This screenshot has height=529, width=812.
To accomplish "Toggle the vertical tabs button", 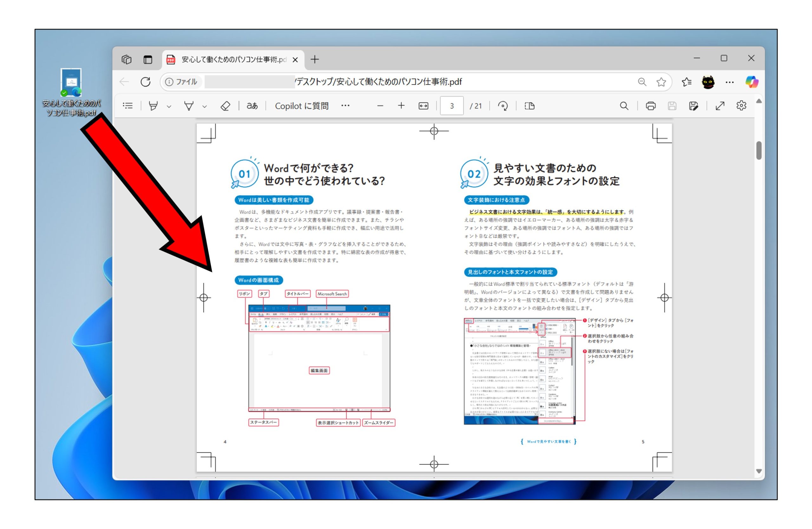I will tap(148, 59).
